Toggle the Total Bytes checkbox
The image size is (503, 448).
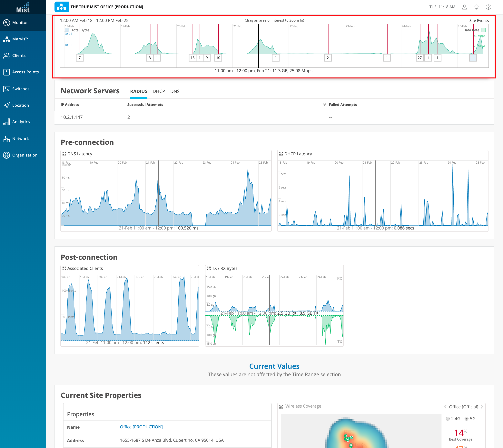(x=67, y=30)
